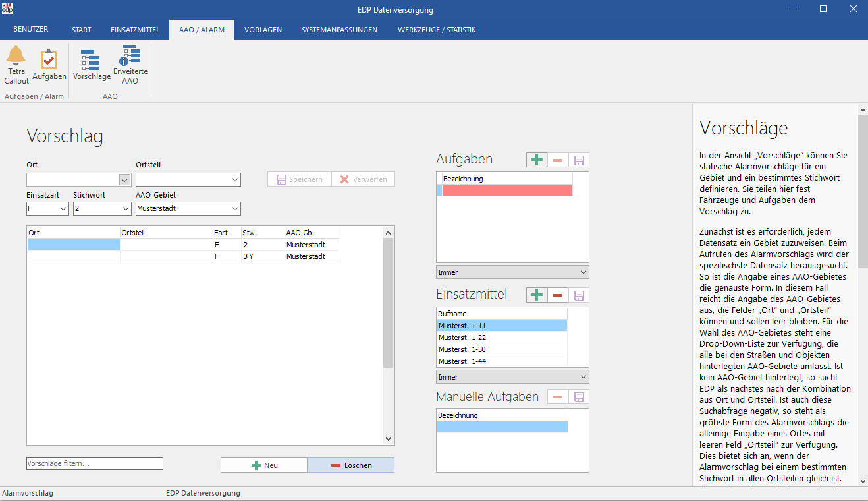Save Aufgaben list with disk icon

579,160
